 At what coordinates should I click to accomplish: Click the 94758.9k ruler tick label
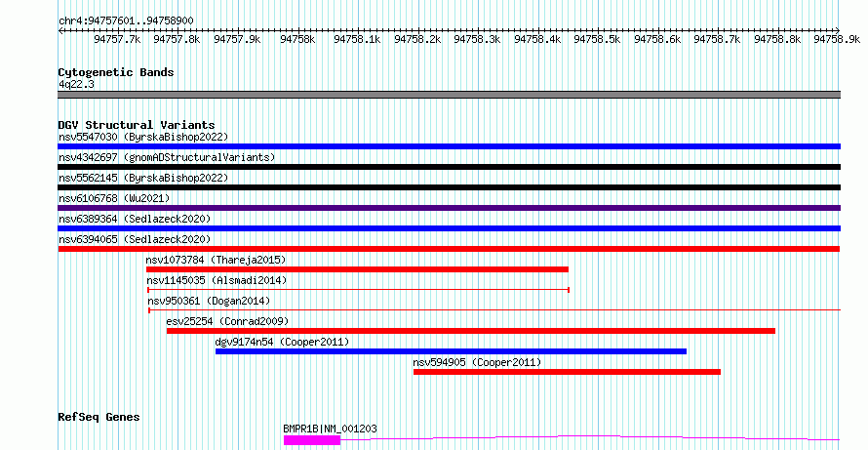coord(837,39)
